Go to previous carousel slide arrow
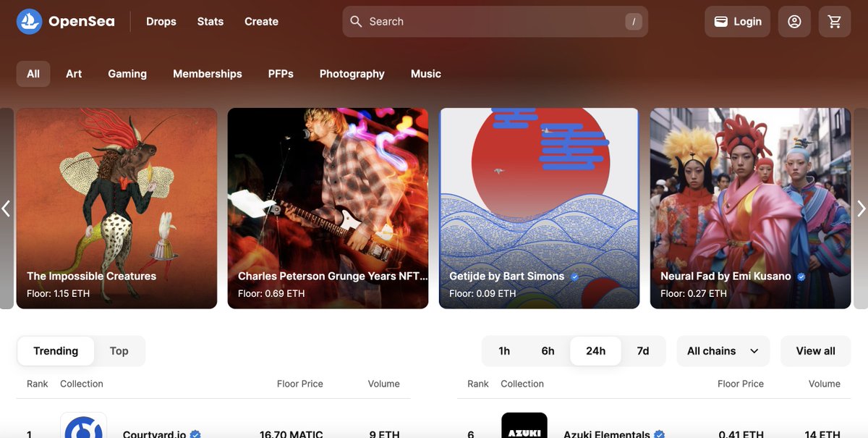The image size is (868, 438). point(6,209)
